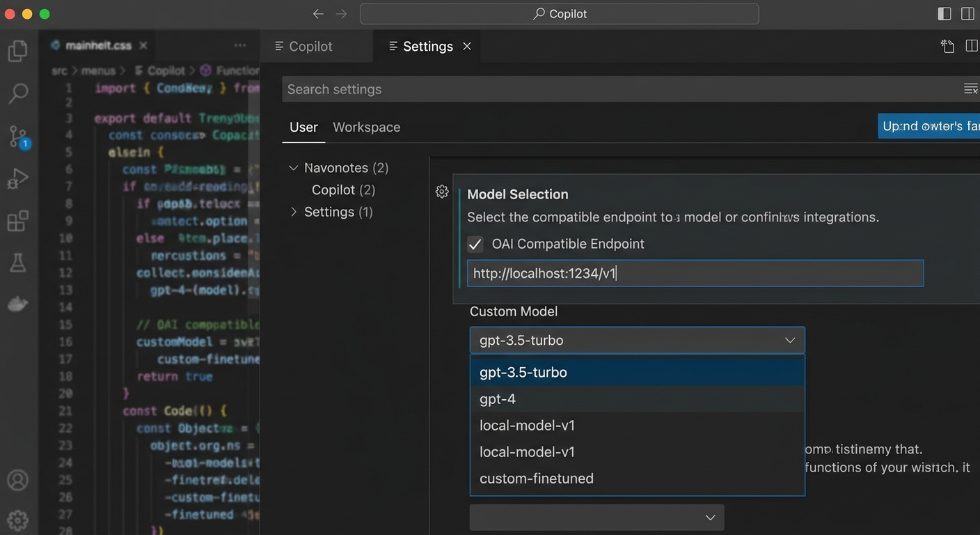Click the blue button at top right

click(928, 126)
